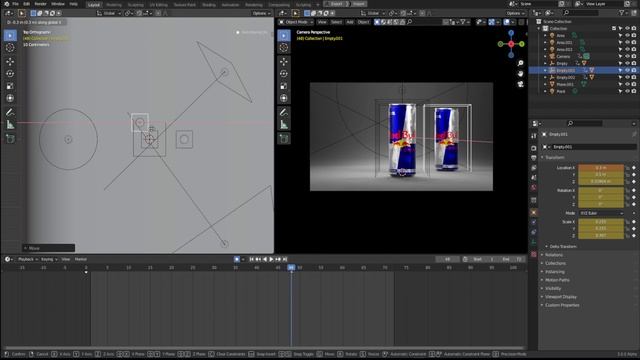This screenshot has height=360, width=640.
Task: Switch to the Shading workspace tab
Action: tap(209, 5)
